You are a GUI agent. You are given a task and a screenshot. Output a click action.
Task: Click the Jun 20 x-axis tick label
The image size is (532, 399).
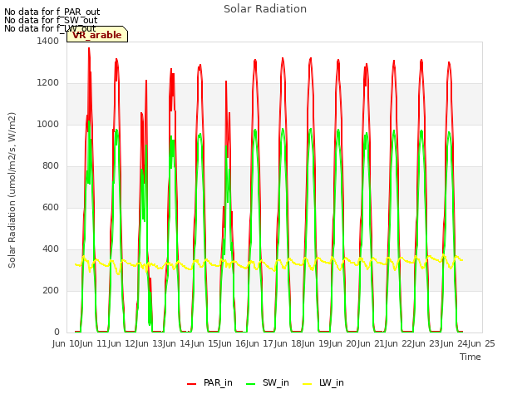pyautogui.click(x=344, y=343)
